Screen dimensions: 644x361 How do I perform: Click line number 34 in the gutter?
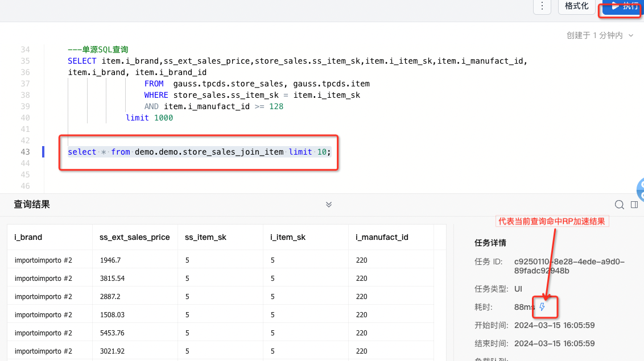click(x=24, y=49)
